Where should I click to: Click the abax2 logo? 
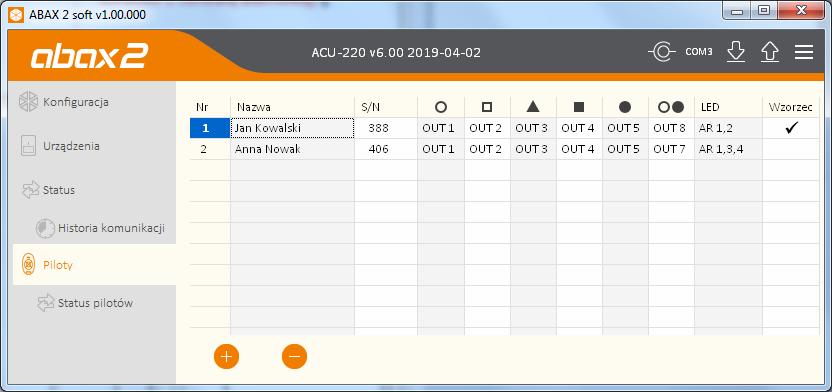point(89,56)
